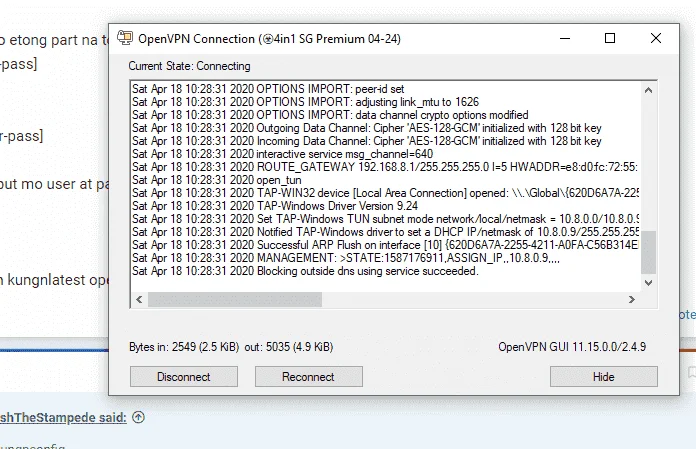The width and height of the screenshot is (696, 449).
Task: Click the Disconnect button
Action: [x=184, y=377]
